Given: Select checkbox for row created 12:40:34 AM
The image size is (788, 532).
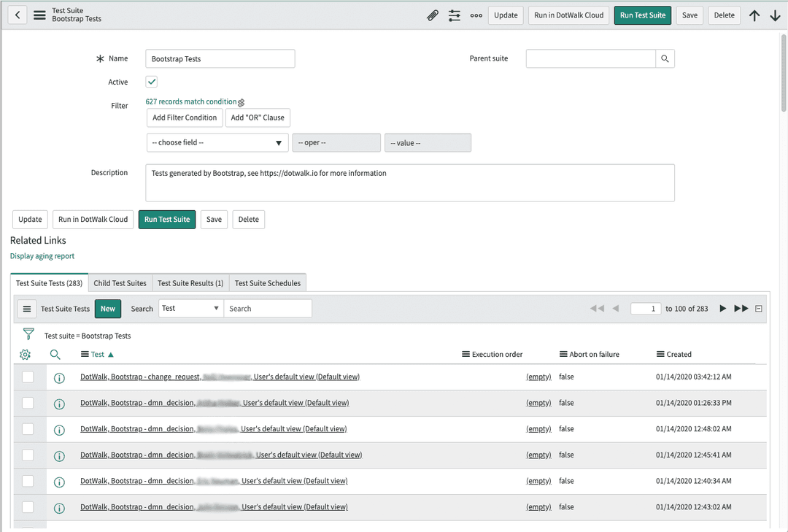Looking at the screenshot, I should point(28,481).
